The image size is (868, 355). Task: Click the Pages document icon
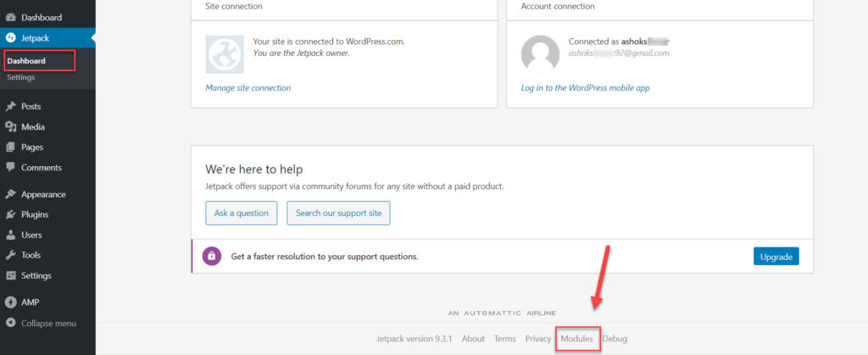[x=10, y=147]
